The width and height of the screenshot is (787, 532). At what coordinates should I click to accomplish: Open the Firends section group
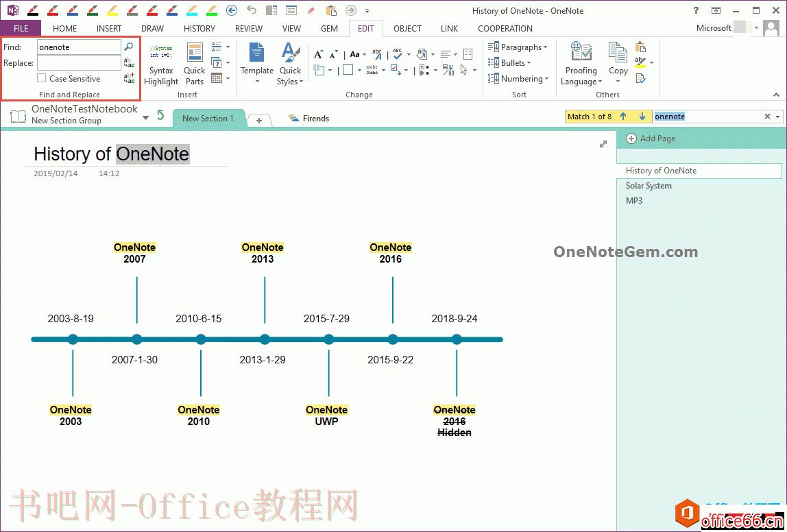tap(308, 119)
